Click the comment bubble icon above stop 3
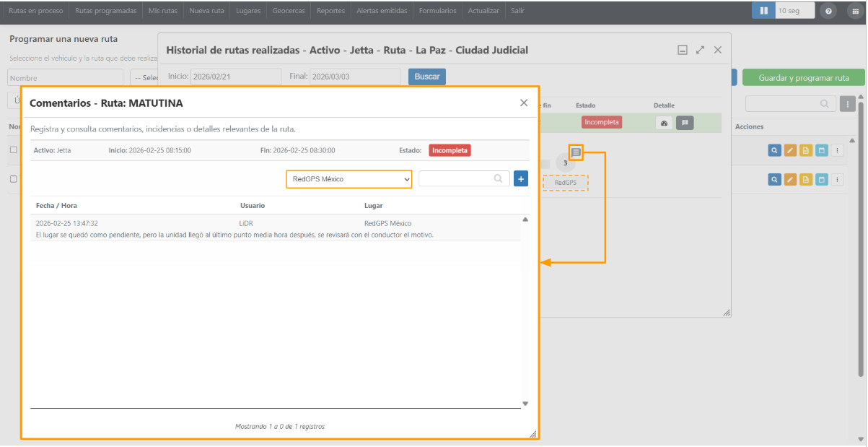This screenshot has width=868, height=447. [x=576, y=152]
